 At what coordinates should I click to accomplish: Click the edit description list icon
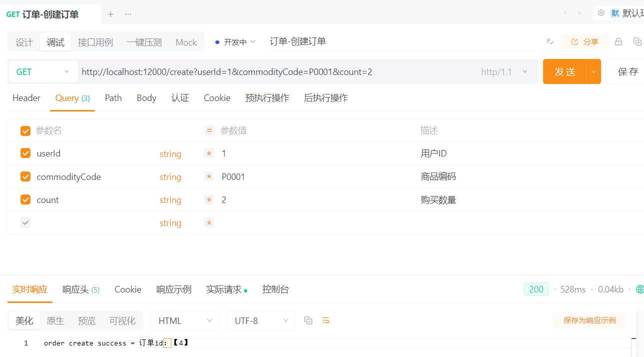(550, 41)
